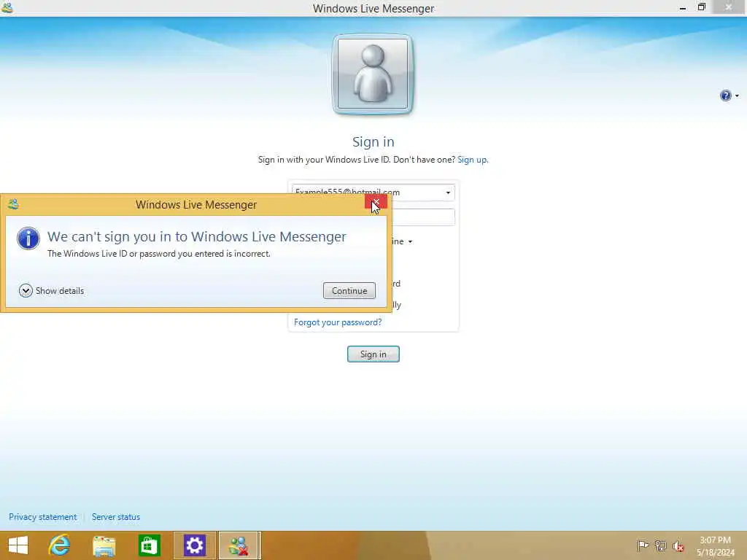Close the error dialog with red X
This screenshot has height=560, width=747.
click(376, 203)
